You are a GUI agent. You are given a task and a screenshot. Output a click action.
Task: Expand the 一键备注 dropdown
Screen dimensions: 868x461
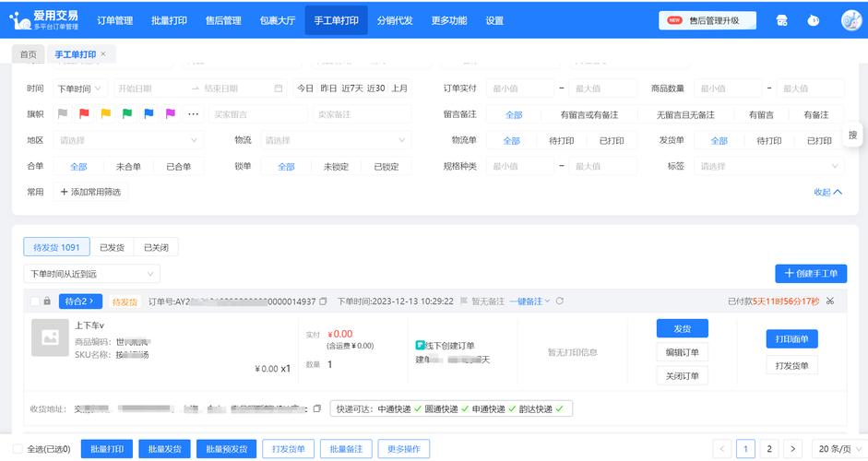529,301
